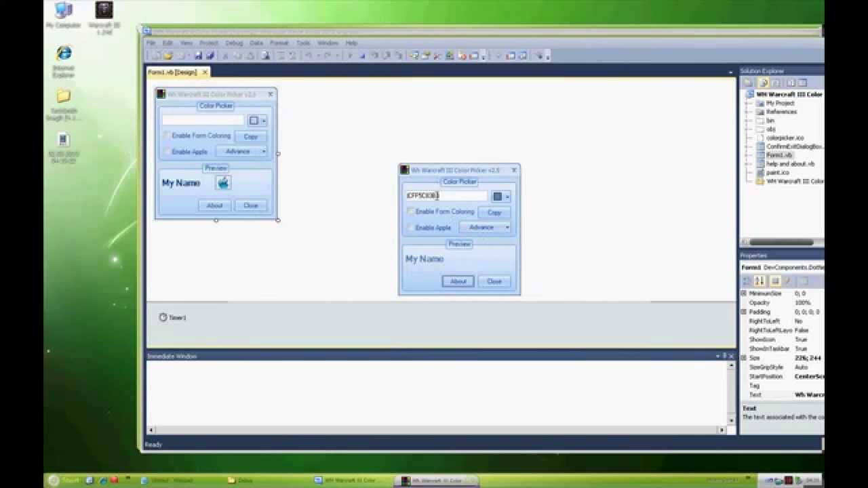The image size is (868, 488).
Task: Select Enable Form Coloring checkbox in designer form
Action: [167, 136]
